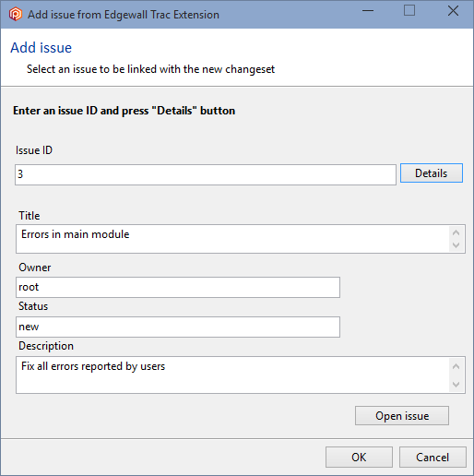Click the Status field showing new

point(178,327)
